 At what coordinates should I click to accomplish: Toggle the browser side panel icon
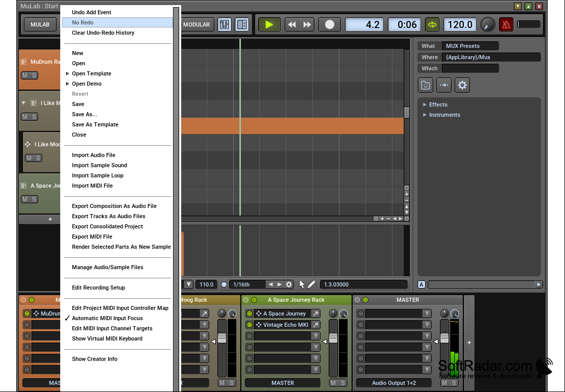242,24
